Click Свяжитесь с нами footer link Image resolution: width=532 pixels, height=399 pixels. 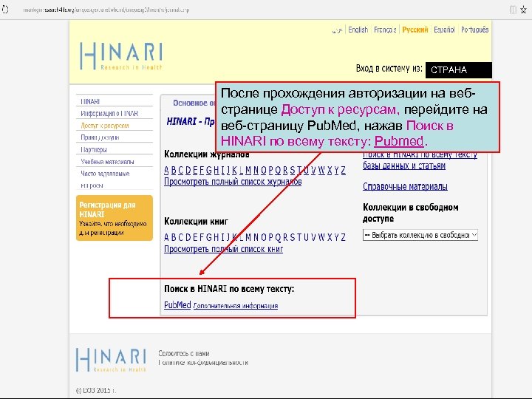pos(184,353)
